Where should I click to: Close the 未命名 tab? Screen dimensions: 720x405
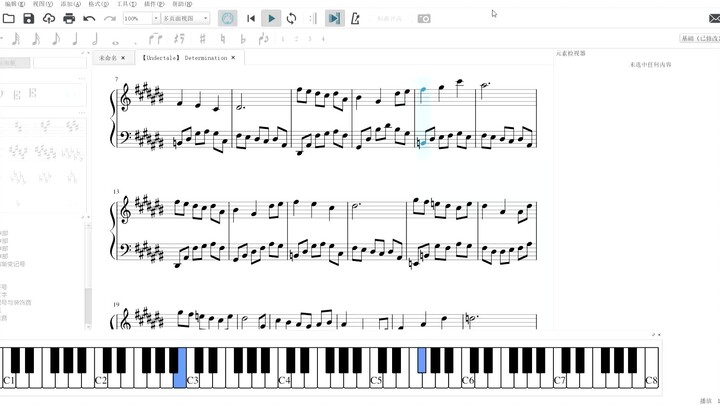coord(123,58)
